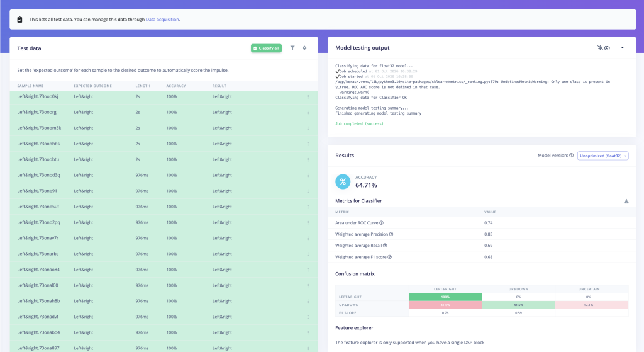Image resolution: width=644 pixels, height=352 pixels.
Task: Show help for Weighted average F1 score
Action: coord(390,257)
